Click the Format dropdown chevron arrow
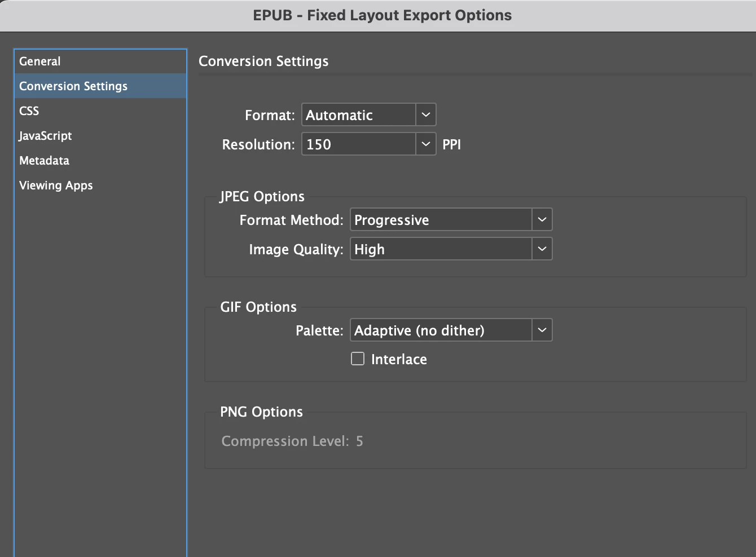This screenshot has width=756, height=557. tap(426, 115)
